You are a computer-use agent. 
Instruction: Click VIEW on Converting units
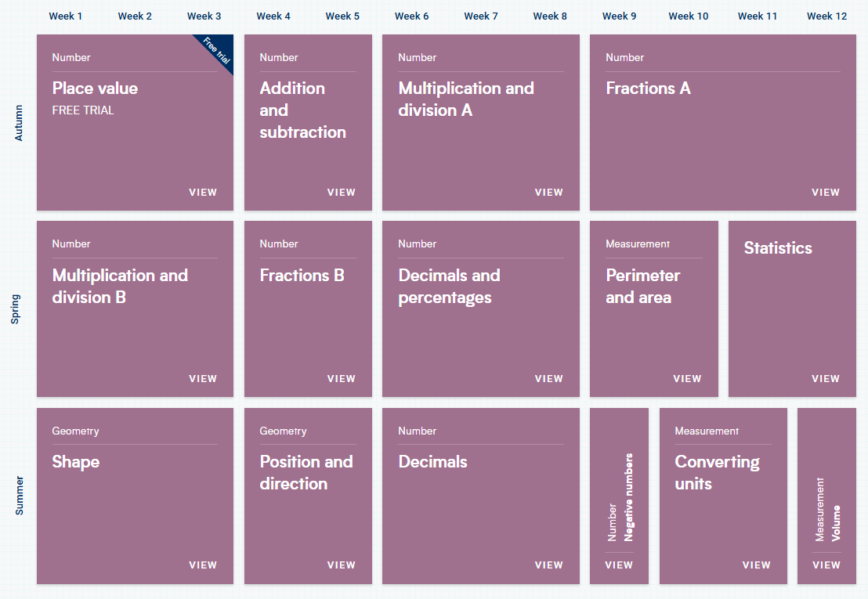point(756,565)
